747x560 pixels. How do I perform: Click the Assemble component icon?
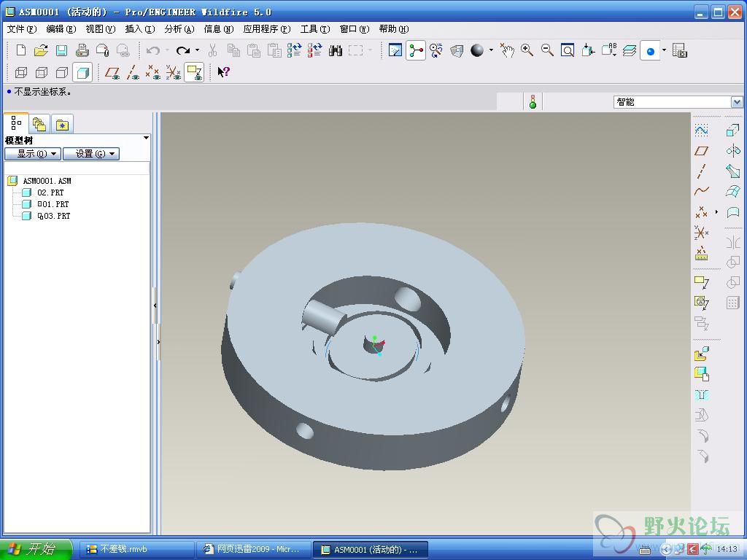click(x=701, y=354)
